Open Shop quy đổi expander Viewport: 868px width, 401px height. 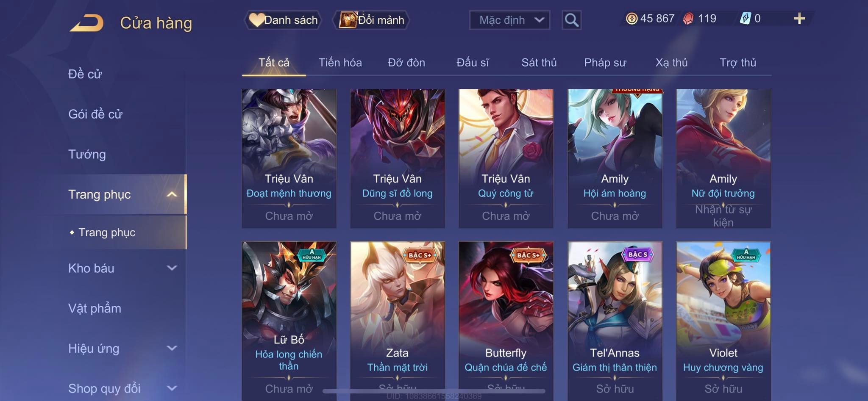click(x=122, y=388)
